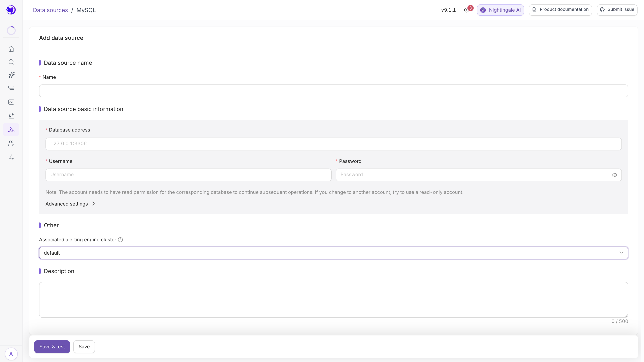Click the Description resize handle

tap(626, 316)
